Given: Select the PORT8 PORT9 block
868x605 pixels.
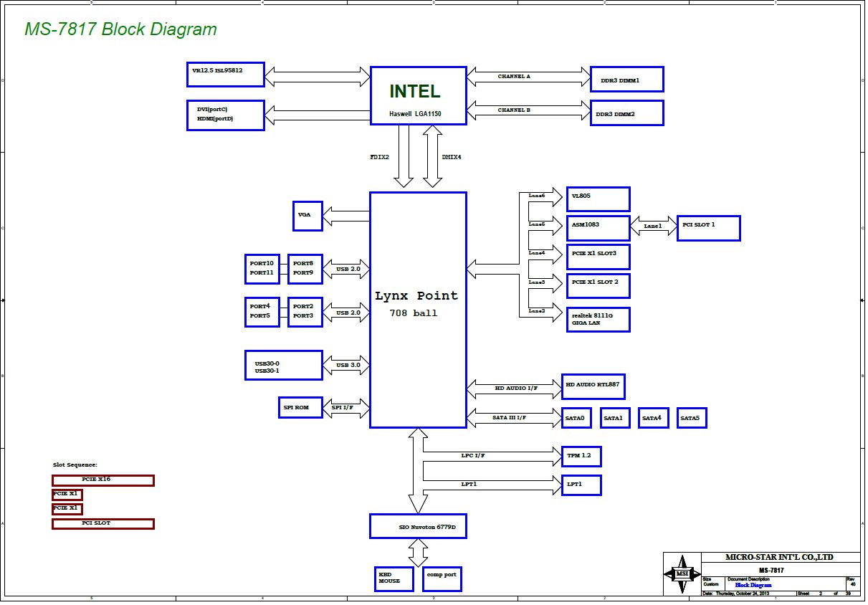Looking at the screenshot, I should [305, 269].
